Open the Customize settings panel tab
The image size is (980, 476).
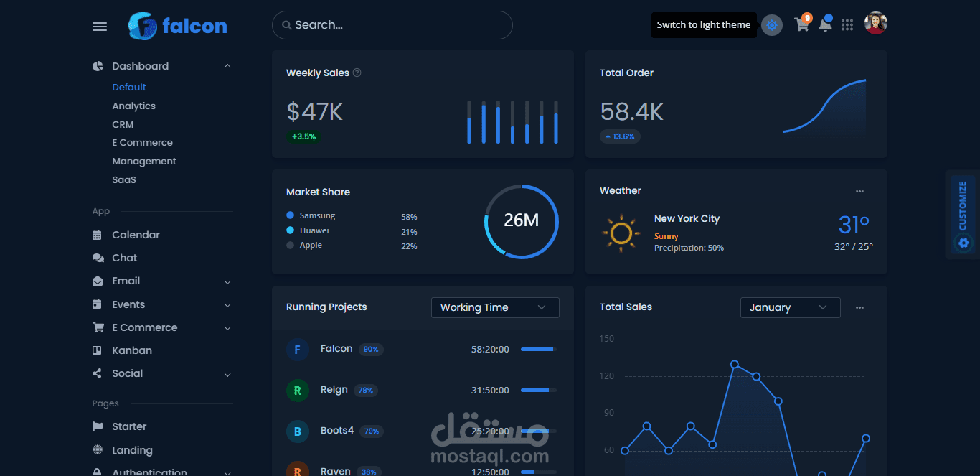pyautogui.click(x=963, y=215)
